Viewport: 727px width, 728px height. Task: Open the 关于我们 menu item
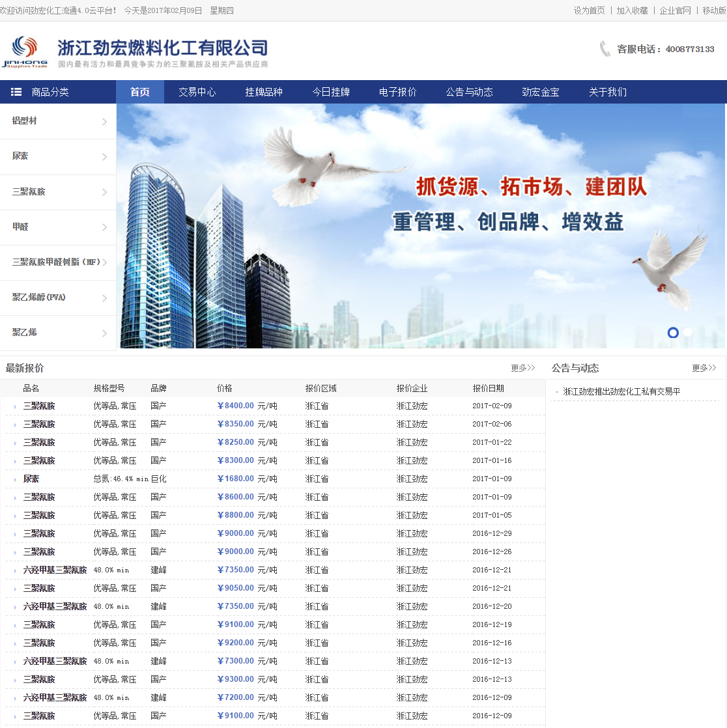tap(608, 92)
